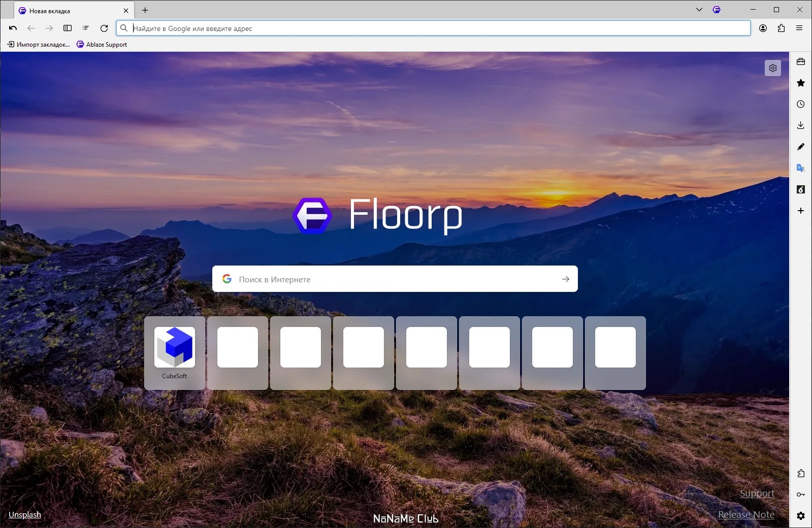Open a new tab with plus button
Viewport: 812px width, 528px height.
coord(145,10)
